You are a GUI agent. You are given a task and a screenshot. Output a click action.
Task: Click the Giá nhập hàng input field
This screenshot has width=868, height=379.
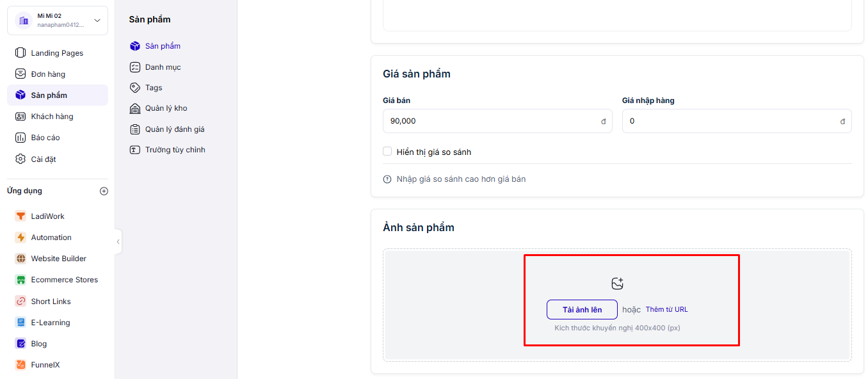(730, 121)
